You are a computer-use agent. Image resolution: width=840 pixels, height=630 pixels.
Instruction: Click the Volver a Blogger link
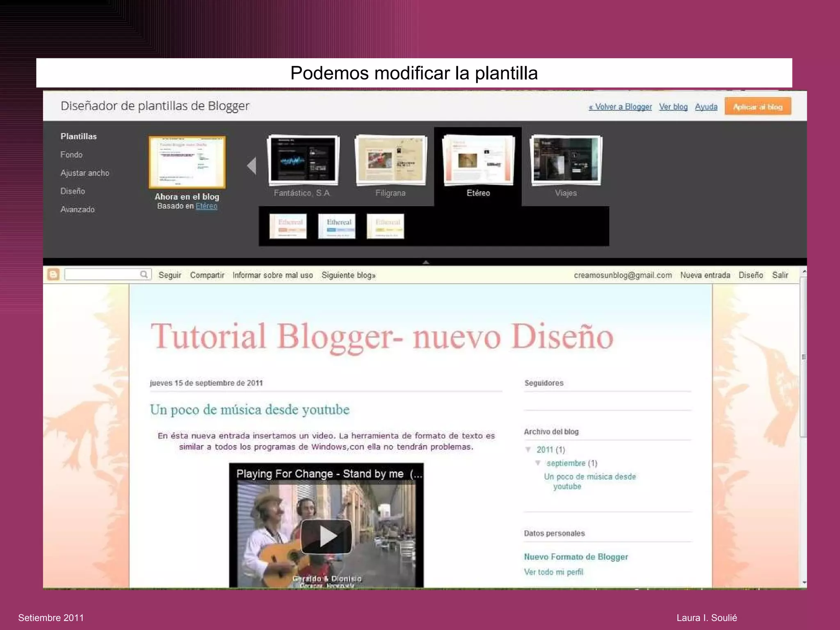point(620,107)
